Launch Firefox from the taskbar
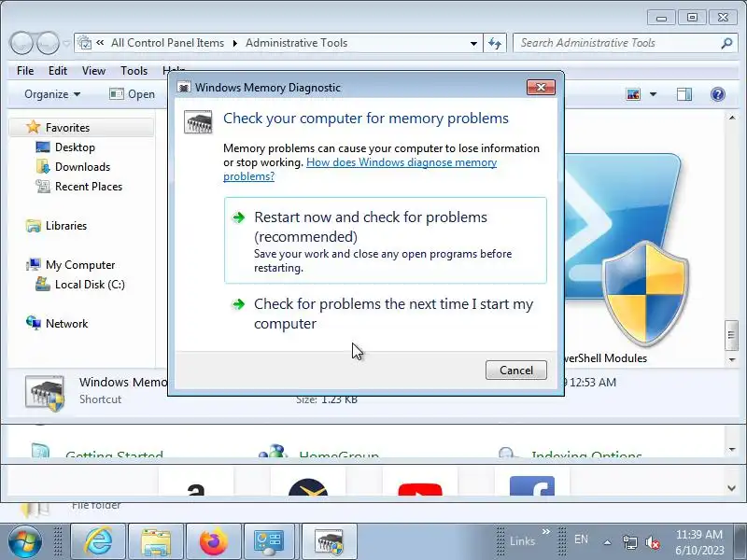The height and width of the screenshot is (560, 747). click(x=214, y=541)
